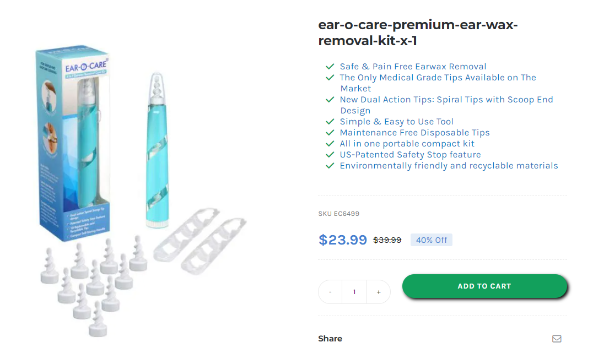Click the Share label
Screen dimensions: 593x364
tap(330, 339)
